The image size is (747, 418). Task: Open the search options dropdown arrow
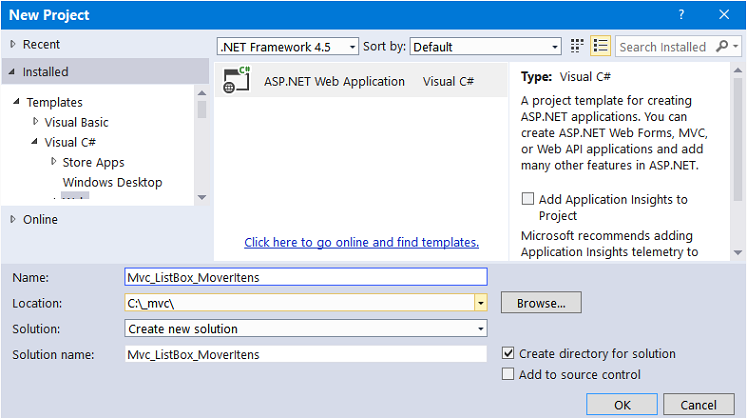[x=736, y=46]
